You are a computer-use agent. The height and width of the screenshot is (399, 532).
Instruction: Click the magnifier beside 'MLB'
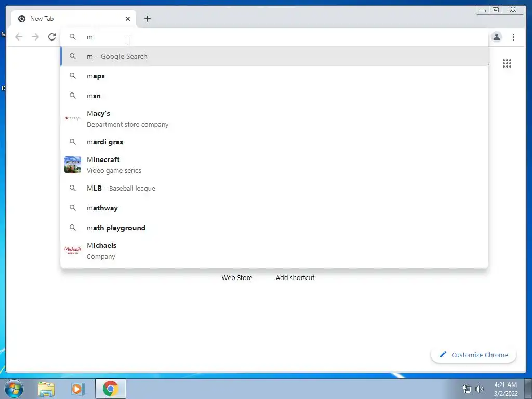click(x=73, y=188)
